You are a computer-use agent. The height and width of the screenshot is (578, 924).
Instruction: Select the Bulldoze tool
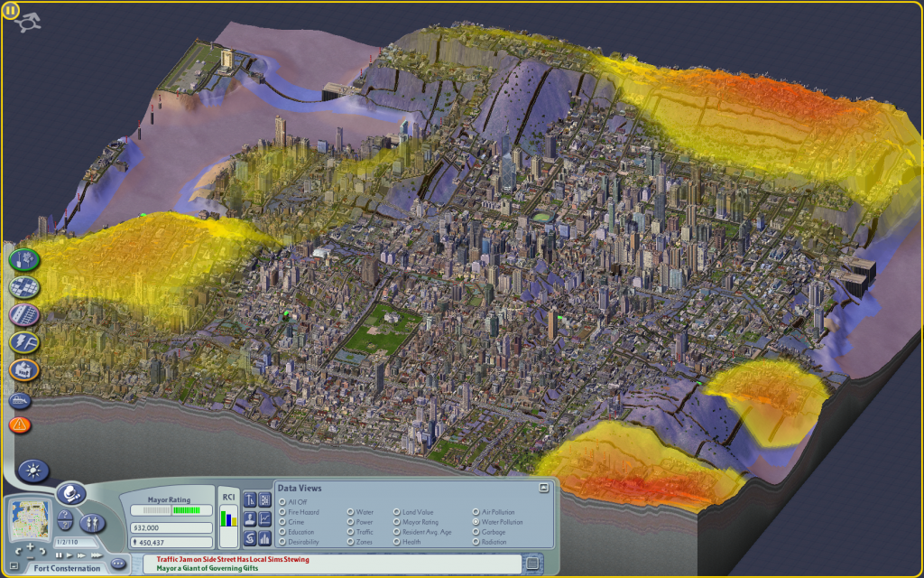[x=20, y=400]
